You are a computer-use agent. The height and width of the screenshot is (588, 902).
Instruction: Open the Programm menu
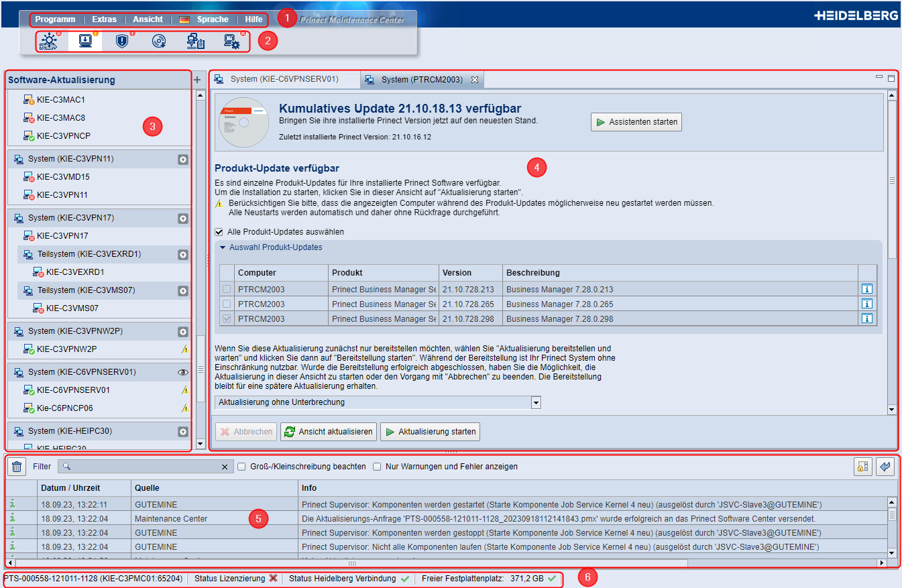point(55,19)
